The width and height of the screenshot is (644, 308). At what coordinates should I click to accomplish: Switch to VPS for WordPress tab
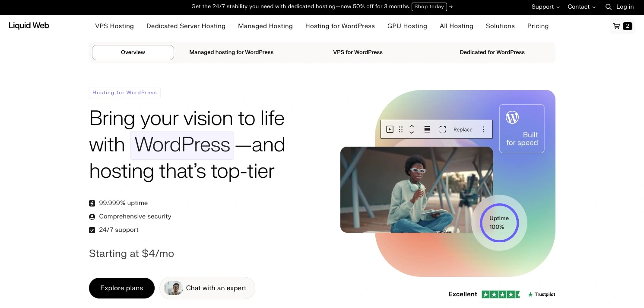[x=358, y=52]
